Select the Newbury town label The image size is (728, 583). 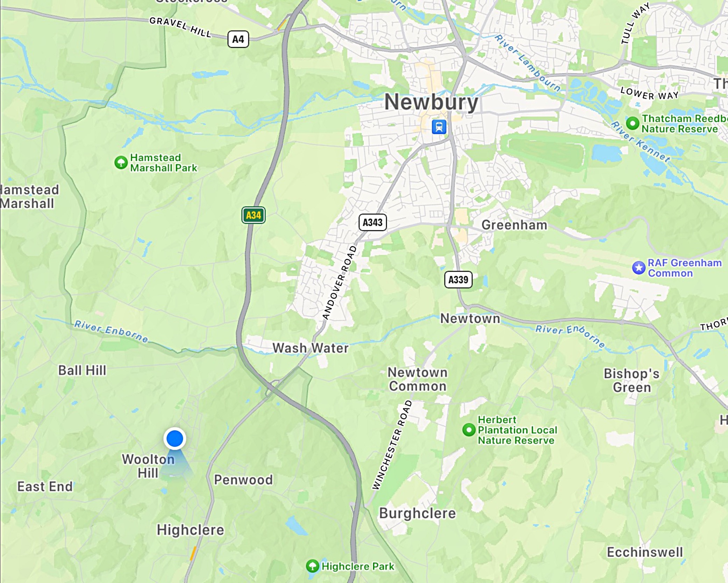tap(431, 102)
